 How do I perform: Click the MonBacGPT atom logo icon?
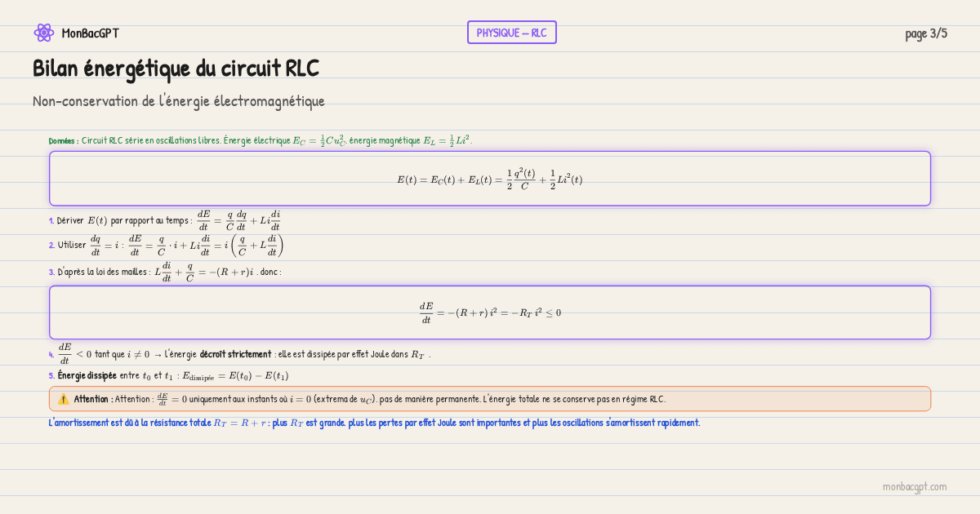pyautogui.click(x=43, y=33)
